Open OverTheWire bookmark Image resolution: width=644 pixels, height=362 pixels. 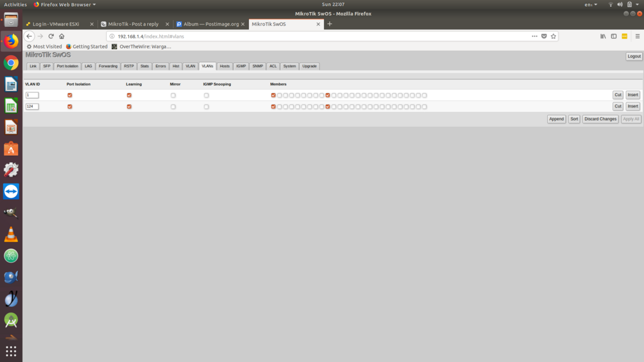pos(142,47)
